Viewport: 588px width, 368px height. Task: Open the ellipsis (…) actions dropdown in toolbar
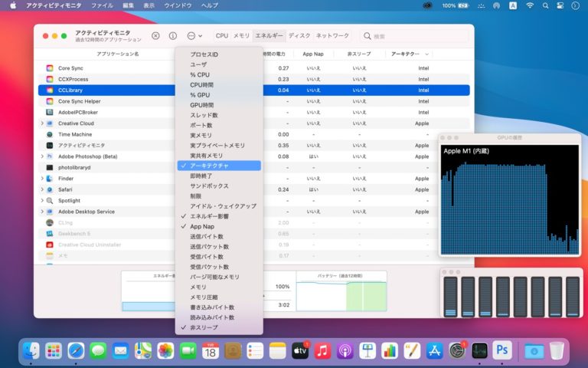pyautogui.click(x=194, y=36)
